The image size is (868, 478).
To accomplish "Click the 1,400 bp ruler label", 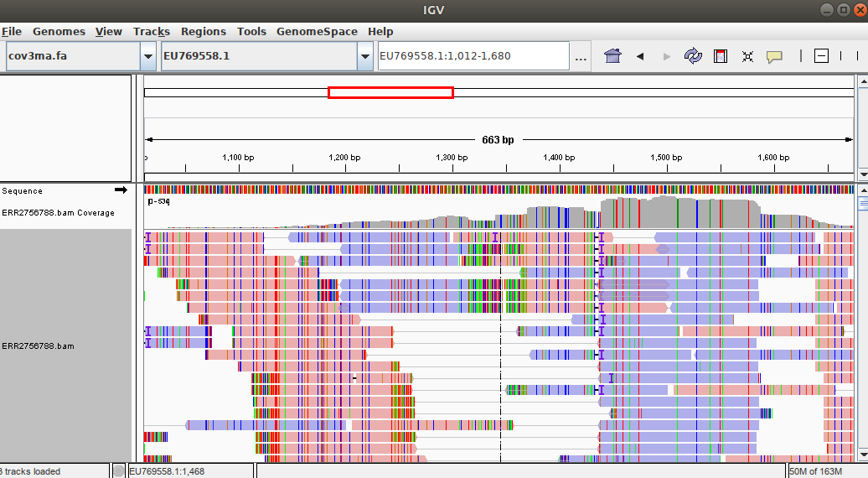I will coord(559,158).
